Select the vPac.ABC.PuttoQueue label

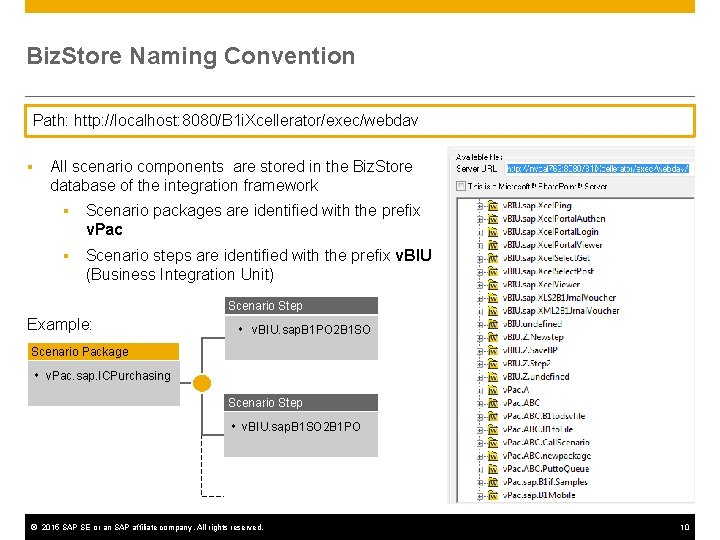[546, 469]
